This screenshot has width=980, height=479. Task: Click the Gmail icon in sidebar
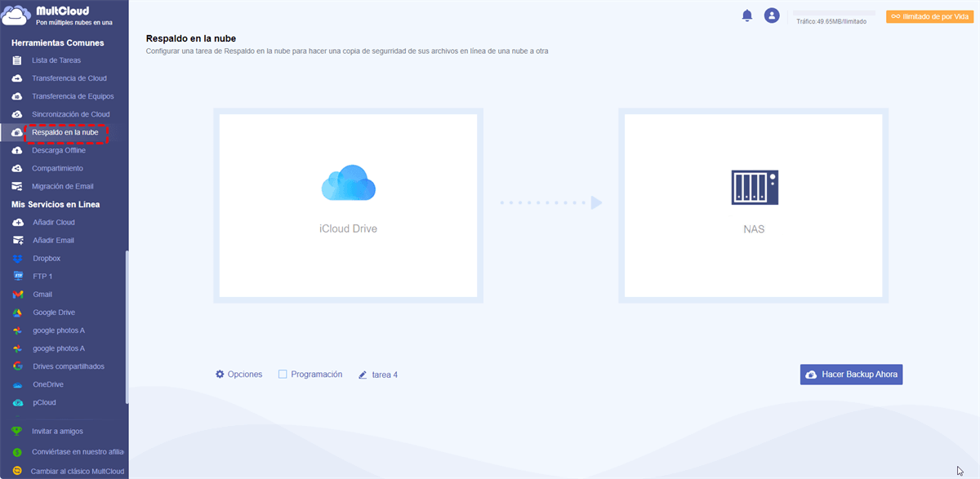point(17,294)
